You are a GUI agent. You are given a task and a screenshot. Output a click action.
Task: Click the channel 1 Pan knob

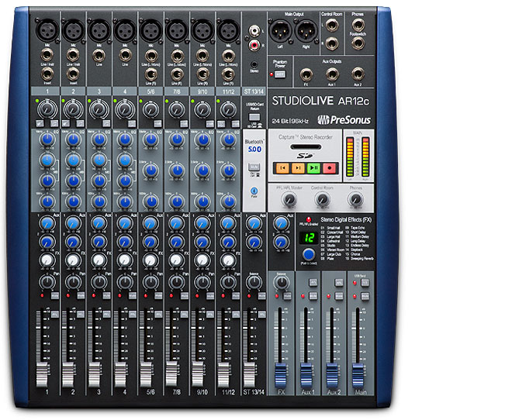48,283
